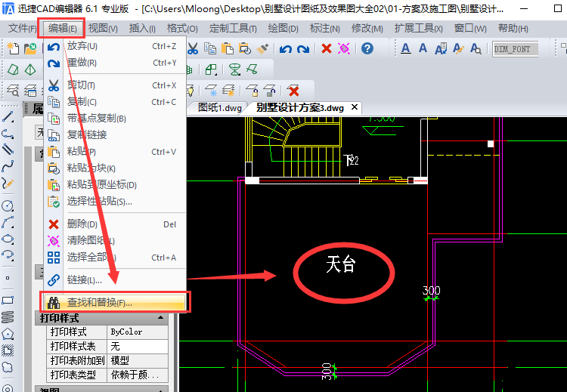The image size is (567, 392).
Task: Choose 带基点复制(B) menu entry
Action: (x=115, y=118)
